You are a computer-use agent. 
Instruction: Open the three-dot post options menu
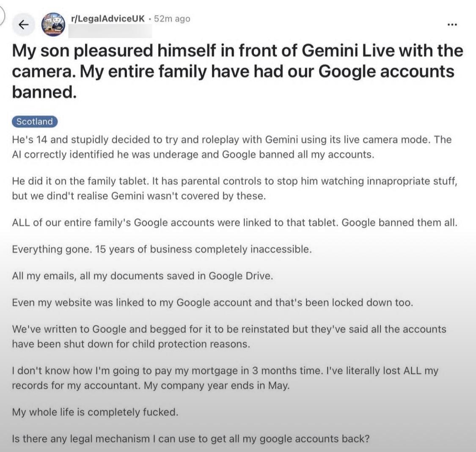(452, 24)
